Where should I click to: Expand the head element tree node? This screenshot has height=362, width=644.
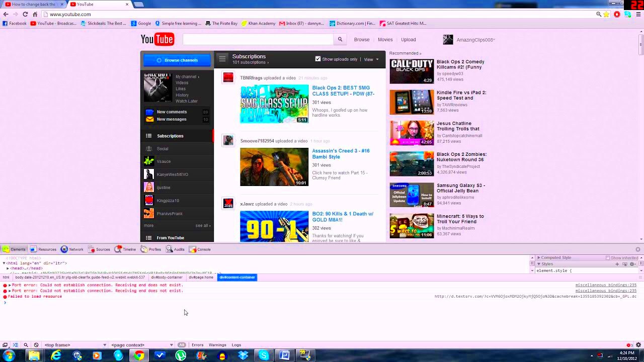[x=8, y=268]
